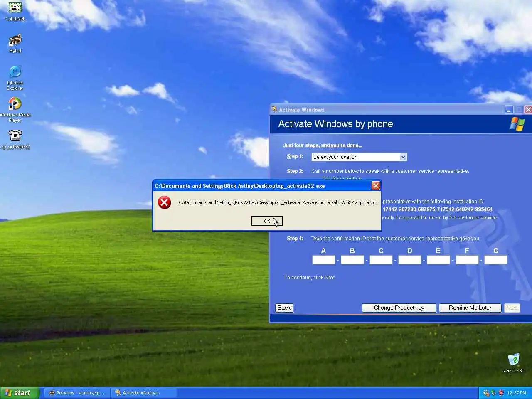Click confirmation ID field E
Image resolution: width=532 pixels, height=399 pixels.
pos(438,260)
